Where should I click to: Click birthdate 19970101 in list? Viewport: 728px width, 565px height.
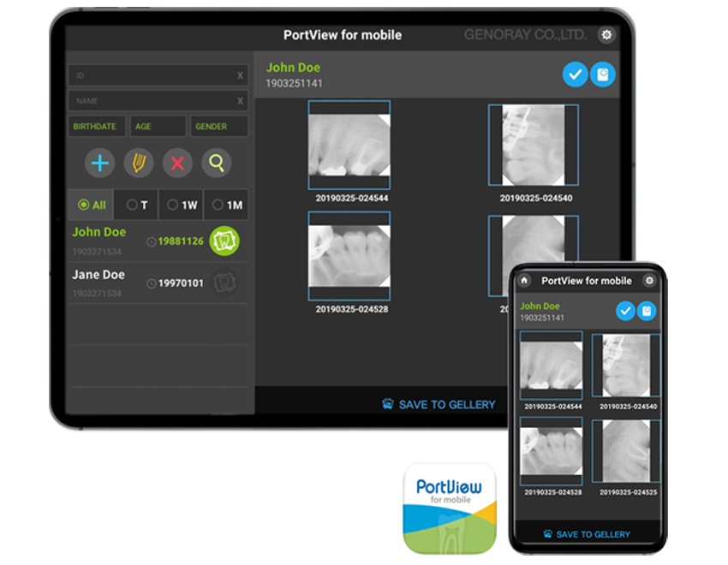click(x=181, y=283)
